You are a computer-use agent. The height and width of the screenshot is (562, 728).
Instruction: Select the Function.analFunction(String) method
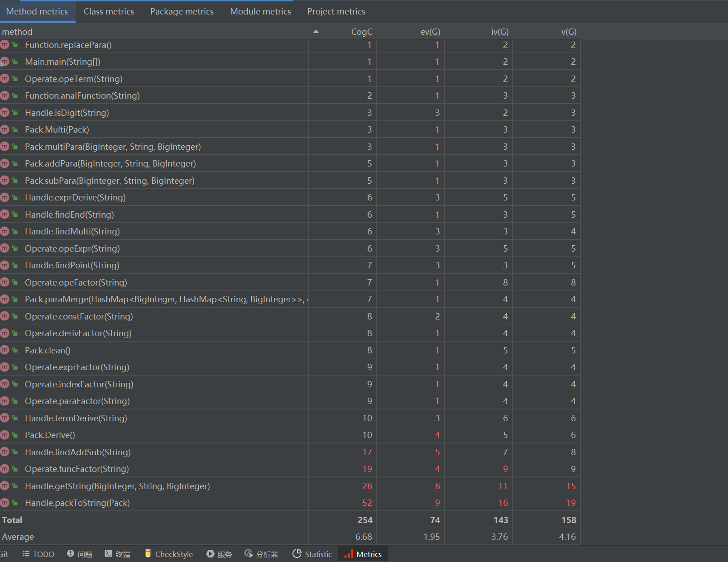pyautogui.click(x=290, y=95)
